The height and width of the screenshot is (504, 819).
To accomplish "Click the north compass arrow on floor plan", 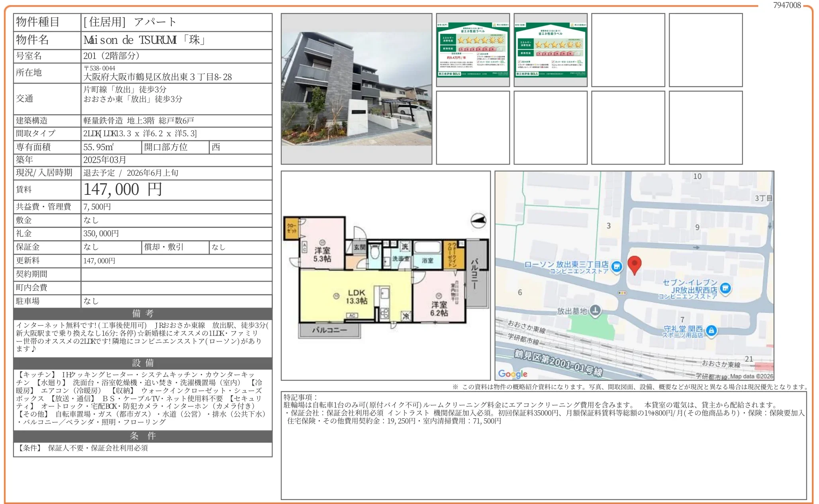I will 478,220.
